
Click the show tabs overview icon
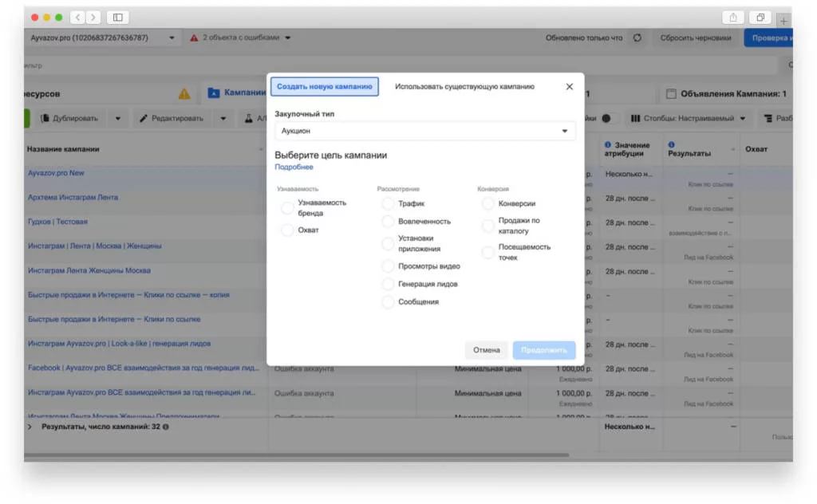tap(760, 18)
